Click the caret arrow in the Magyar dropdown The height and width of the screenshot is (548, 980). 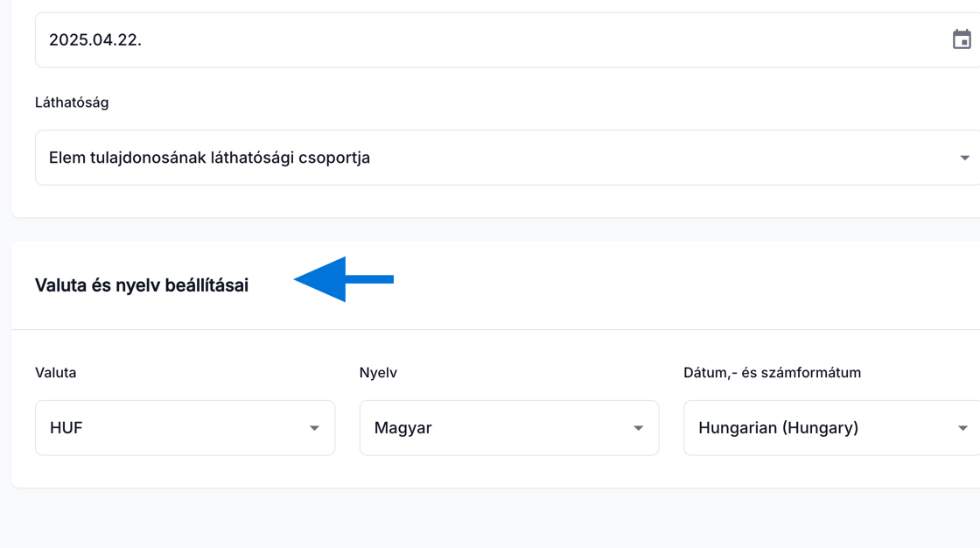click(638, 429)
